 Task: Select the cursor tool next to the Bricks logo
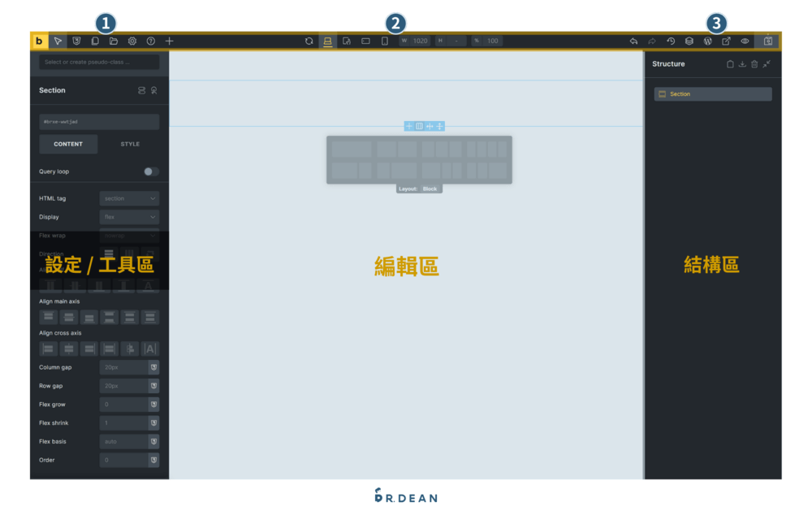(58, 41)
